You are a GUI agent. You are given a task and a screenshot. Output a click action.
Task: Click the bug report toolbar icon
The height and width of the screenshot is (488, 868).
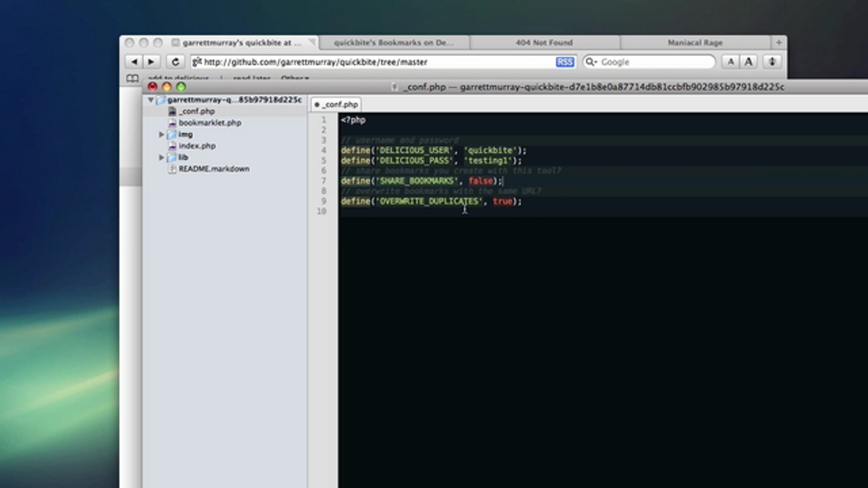[772, 62]
